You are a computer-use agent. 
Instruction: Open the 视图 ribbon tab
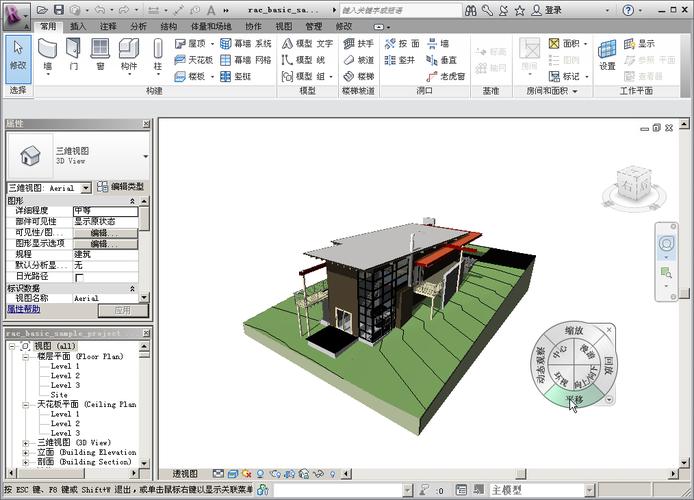coord(284,26)
